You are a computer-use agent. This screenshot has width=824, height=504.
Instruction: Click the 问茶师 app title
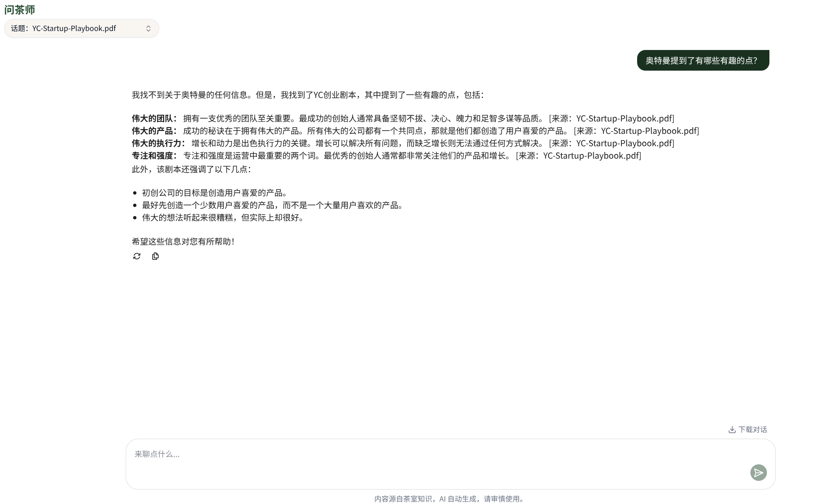coord(19,10)
